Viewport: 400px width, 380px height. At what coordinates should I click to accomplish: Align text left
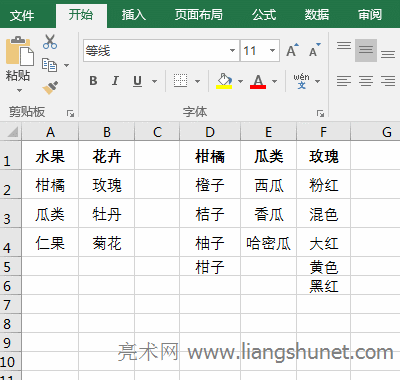click(344, 81)
